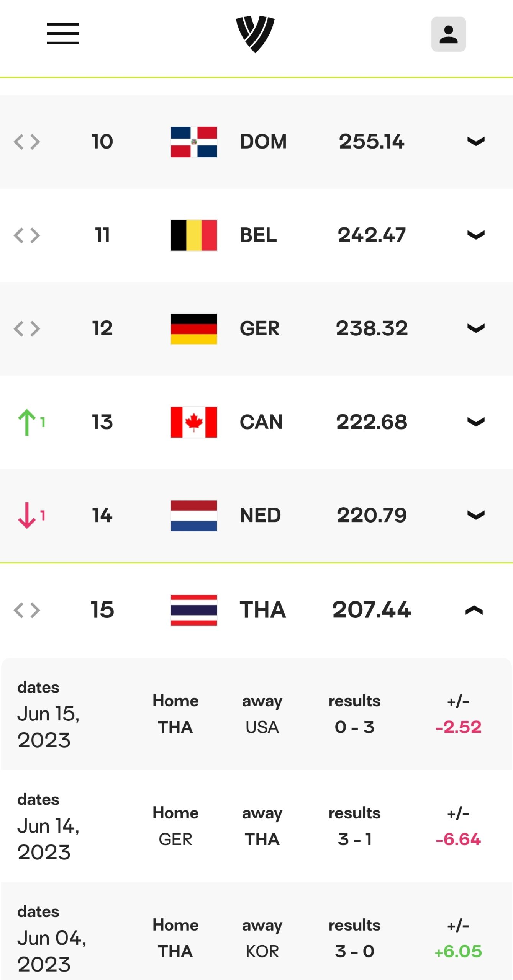The image size is (513, 980).
Task: Select the Jun 15 THA vs USA match
Action: 256,714
